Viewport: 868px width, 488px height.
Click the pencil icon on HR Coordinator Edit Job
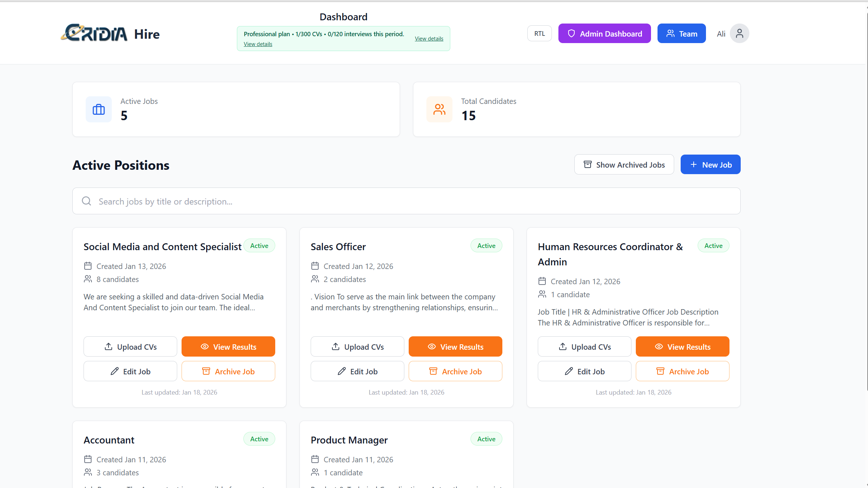[569, 371]
